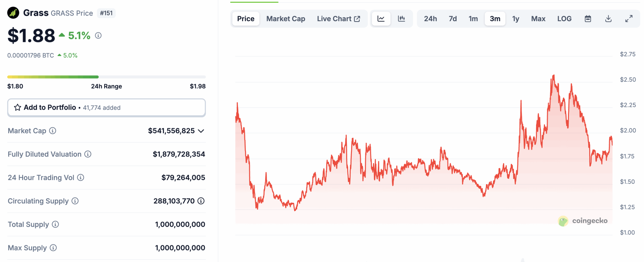Download the chart data

click(x=609, y=18)
